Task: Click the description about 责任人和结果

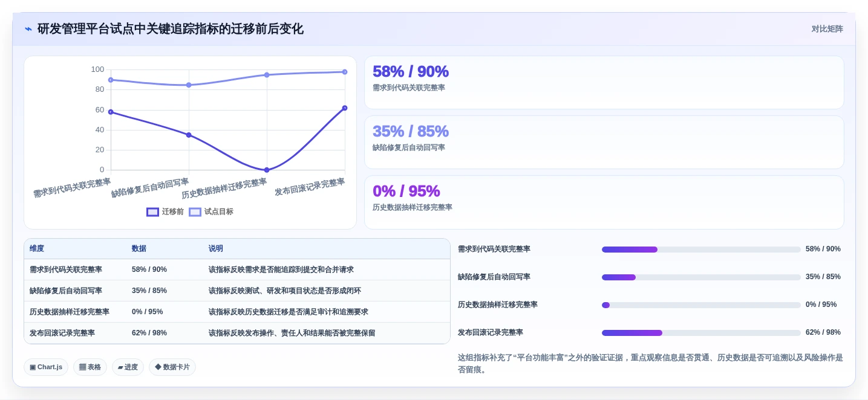Action: [292, 334]
